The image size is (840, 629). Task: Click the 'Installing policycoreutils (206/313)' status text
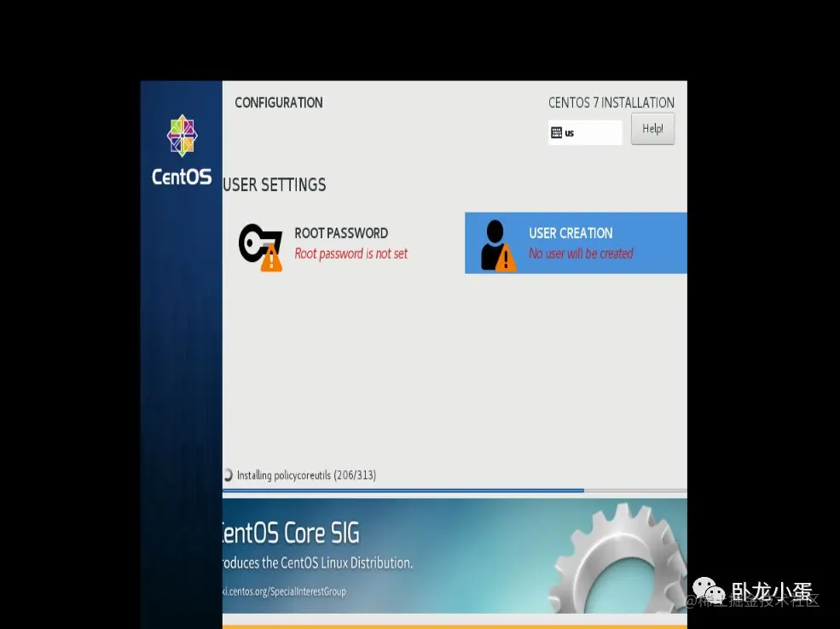[306, 475]
